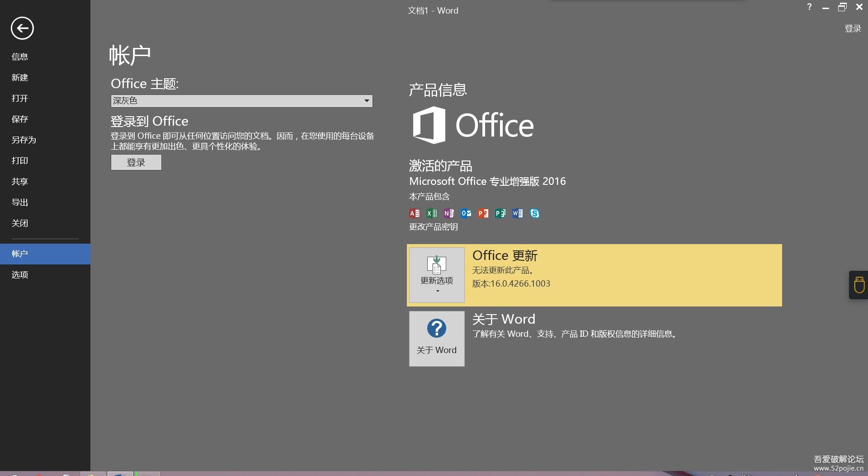Choose 保存 (Save) from the sidebar

point(45,119)
